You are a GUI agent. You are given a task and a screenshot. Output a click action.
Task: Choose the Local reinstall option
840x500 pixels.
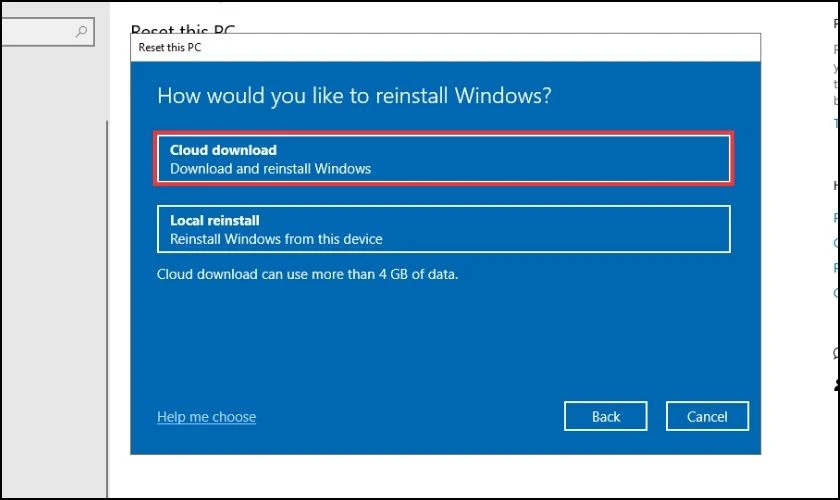(444, 229)
